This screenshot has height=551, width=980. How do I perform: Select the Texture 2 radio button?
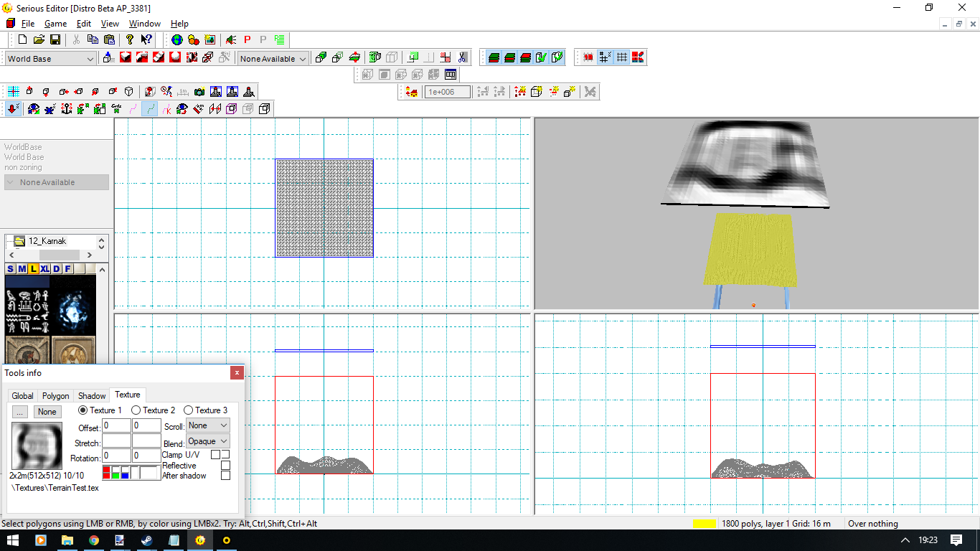(x=136, y=410)
